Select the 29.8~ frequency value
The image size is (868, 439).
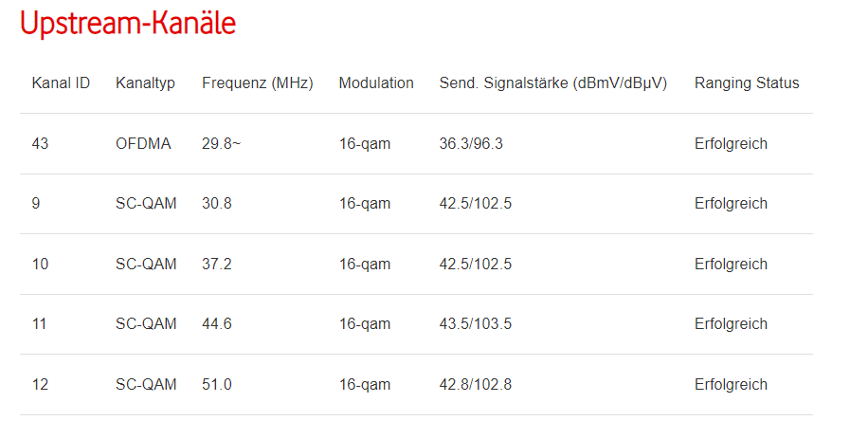tap(222, 144)
